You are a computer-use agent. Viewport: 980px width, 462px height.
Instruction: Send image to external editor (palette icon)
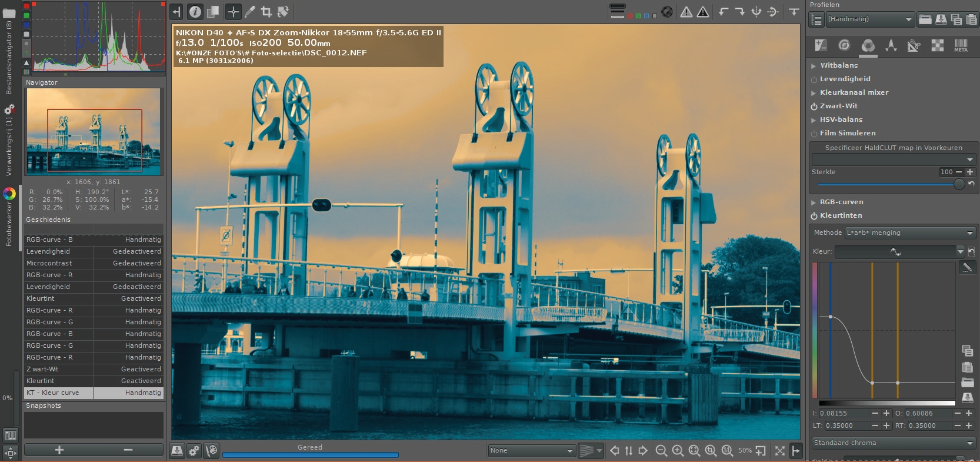[x=211, y=451]
